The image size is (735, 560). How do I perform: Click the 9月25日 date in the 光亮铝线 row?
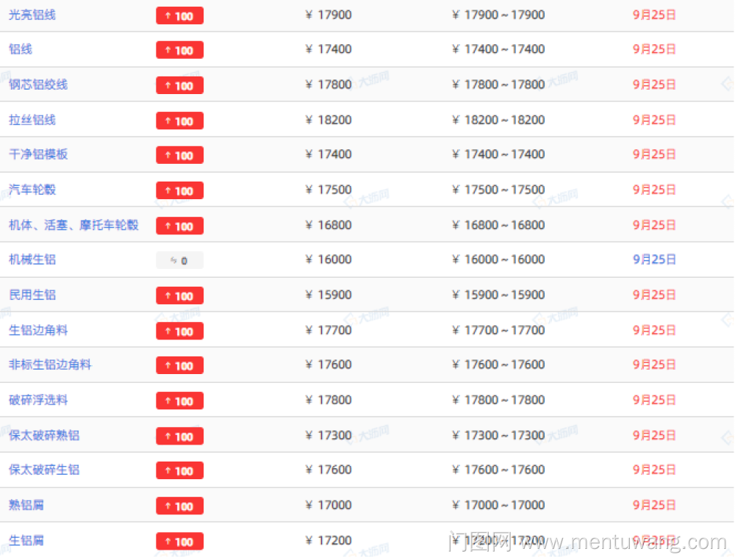[x=654, y=15]
